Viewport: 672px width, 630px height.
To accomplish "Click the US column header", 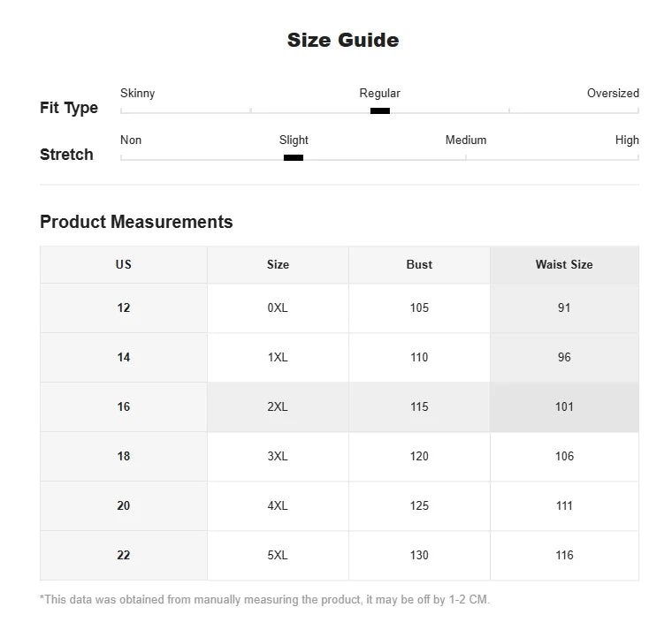I will click(124, 265).
